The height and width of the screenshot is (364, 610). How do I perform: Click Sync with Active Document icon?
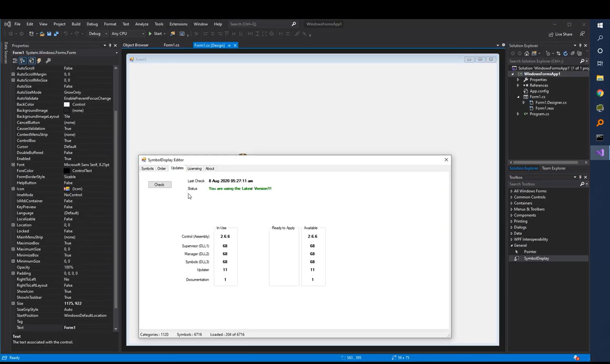click(559, 54)
